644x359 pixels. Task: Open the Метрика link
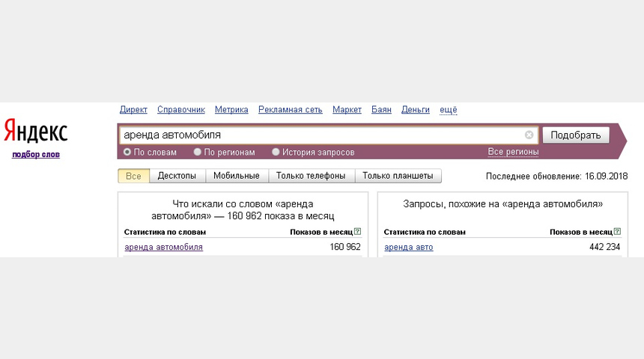(x=231, y=109)
